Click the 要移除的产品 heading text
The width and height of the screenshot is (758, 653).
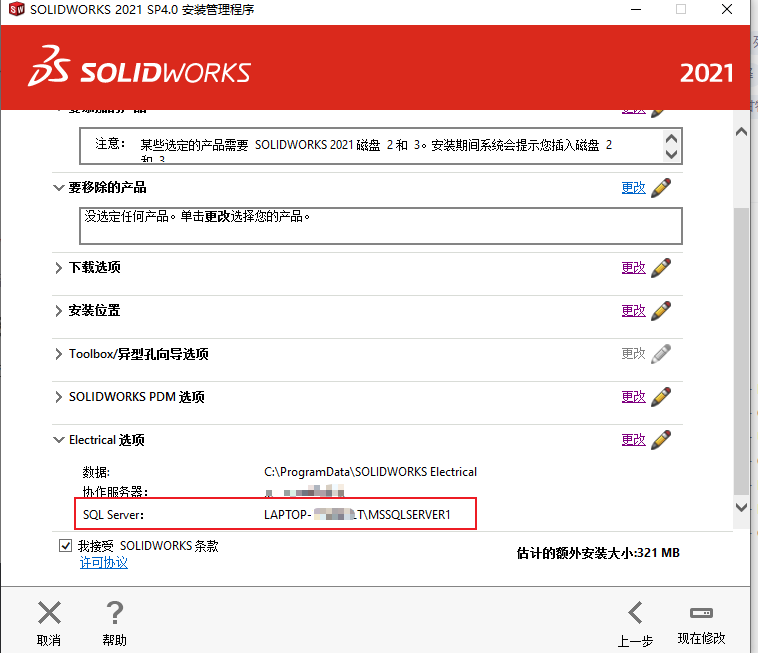(x=107, y=188)
